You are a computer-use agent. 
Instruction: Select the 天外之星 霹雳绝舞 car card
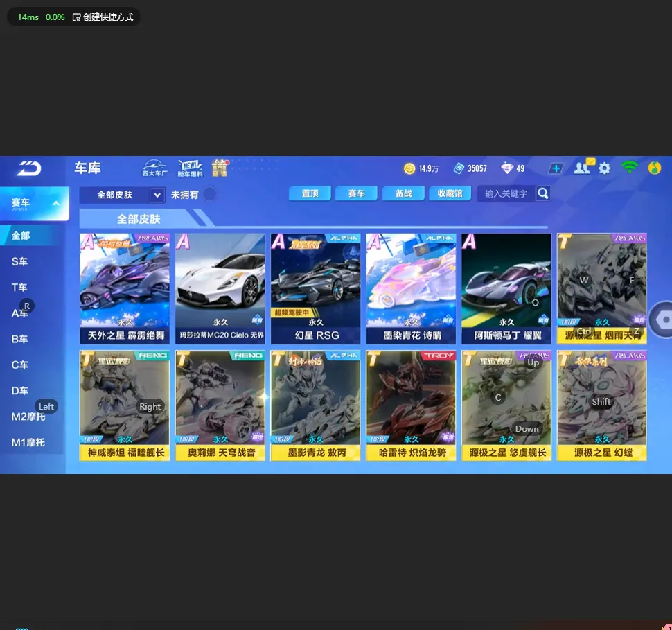coord(125,288)
